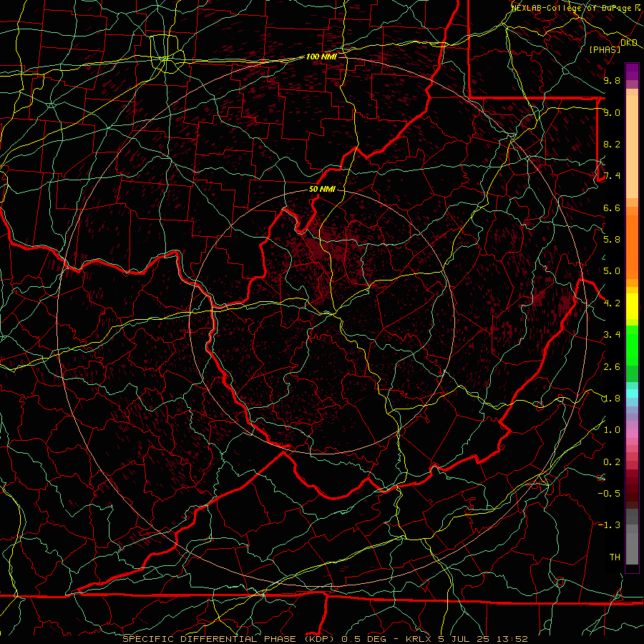Image resolution: width=644 pixels, height=644 pixels.
Task: Click the 'NEXLAB-College of DuPage' credit text
Action: tap(571, 8)
